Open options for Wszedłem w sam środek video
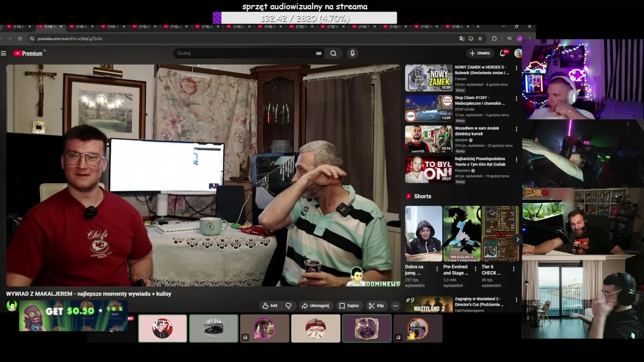 (516, 129)
